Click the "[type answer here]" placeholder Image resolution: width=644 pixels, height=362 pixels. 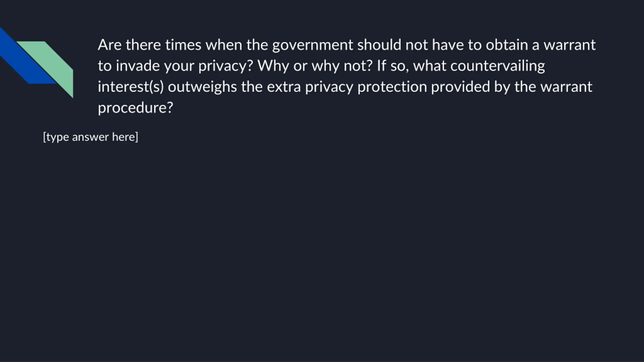coord(91,137)
